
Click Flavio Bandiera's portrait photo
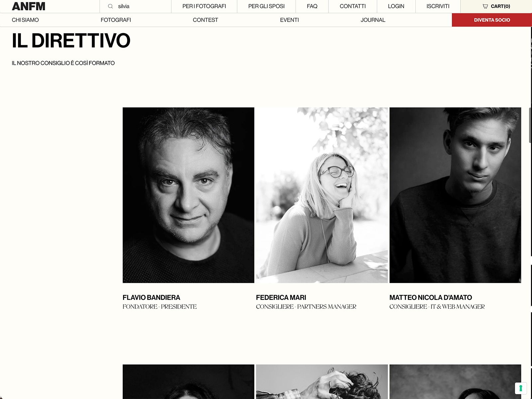point(189,195)
